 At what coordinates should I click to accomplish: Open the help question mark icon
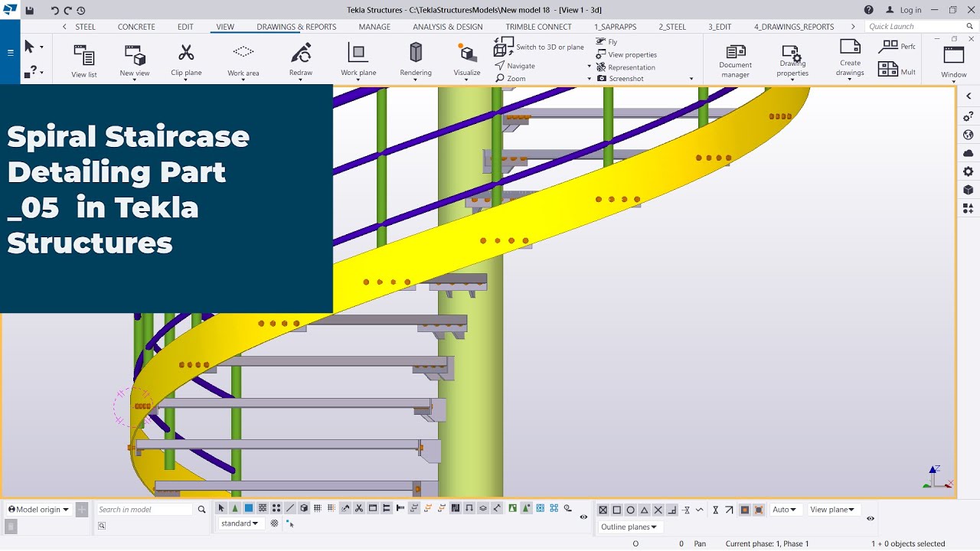(x=869, y=11)
